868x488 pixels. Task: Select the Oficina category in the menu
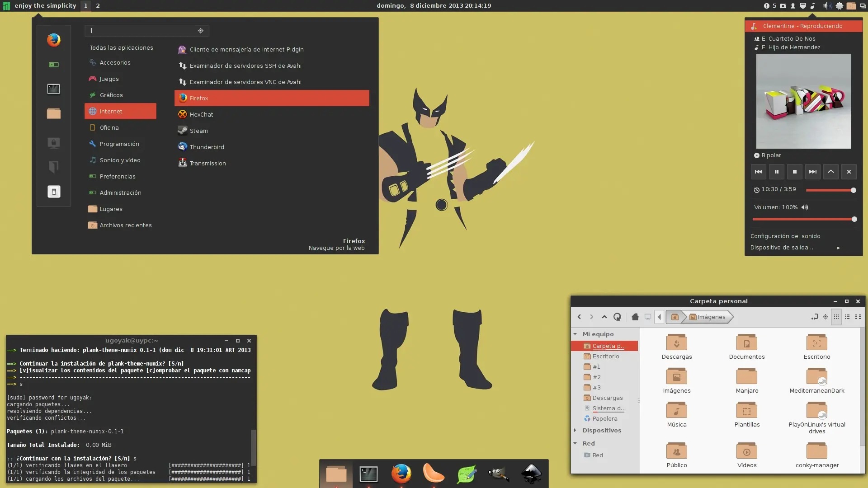click(110, 127)
